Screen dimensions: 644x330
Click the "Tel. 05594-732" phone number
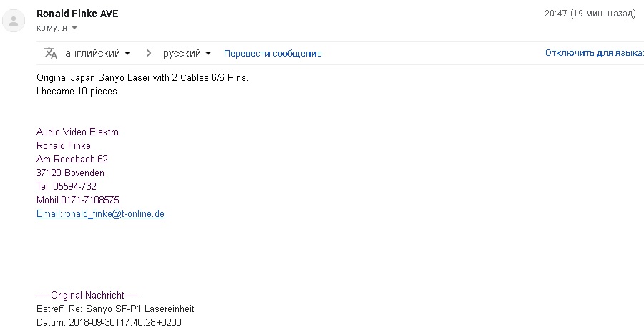[66, 186]
